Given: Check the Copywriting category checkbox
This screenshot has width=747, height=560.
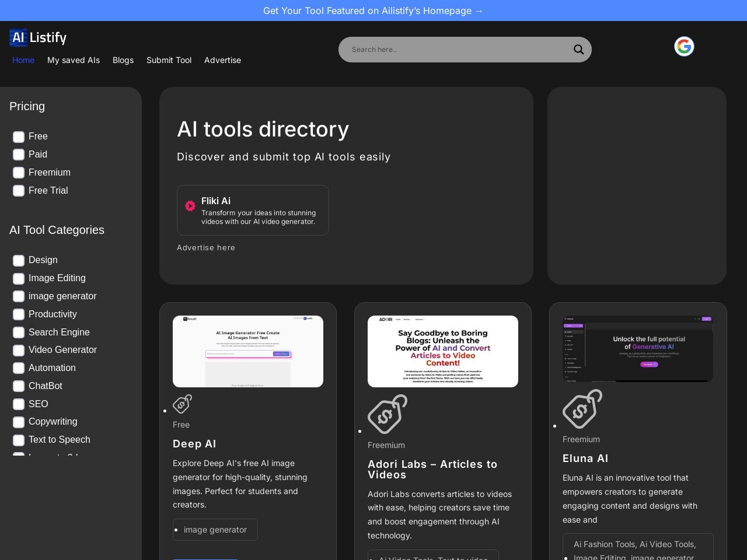Looking at the screenshot, I should pyautogui.click(x=19, y=422).
